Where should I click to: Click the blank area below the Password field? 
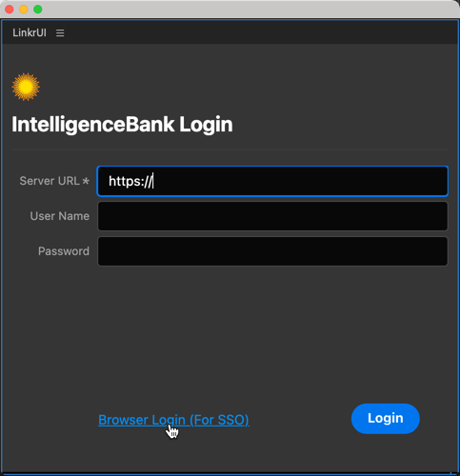coord(230,333)
